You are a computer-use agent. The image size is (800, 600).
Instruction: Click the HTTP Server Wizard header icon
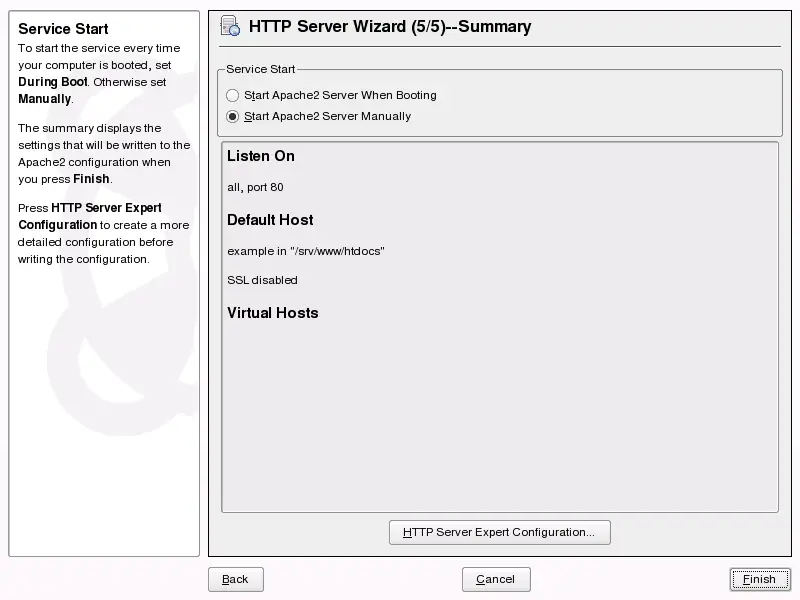click(x=231, y=26)
